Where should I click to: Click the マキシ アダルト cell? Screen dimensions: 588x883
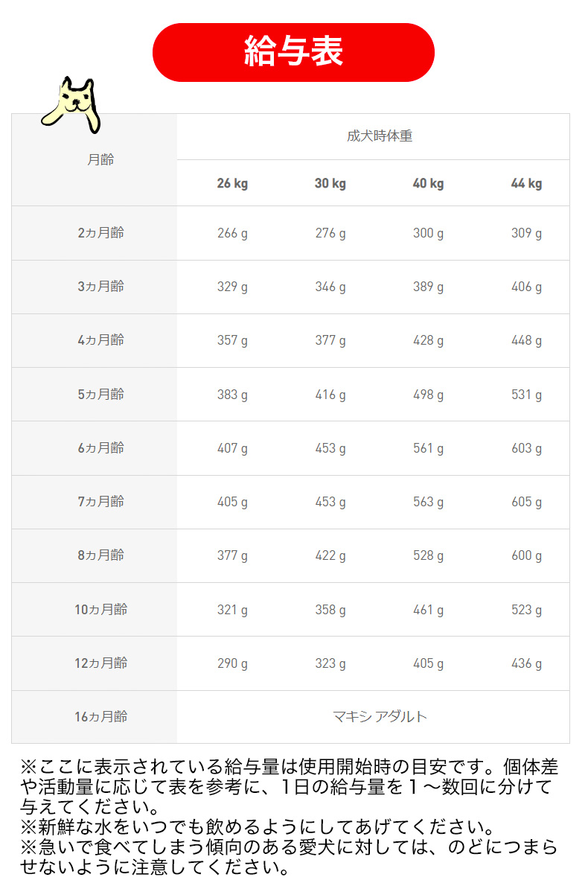380,717
